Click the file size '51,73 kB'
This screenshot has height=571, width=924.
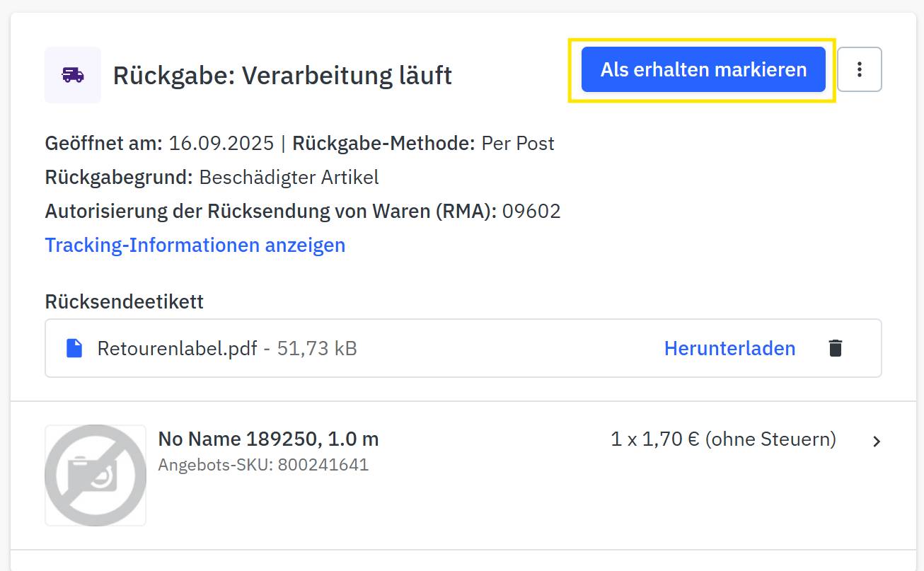coord(317,348)
